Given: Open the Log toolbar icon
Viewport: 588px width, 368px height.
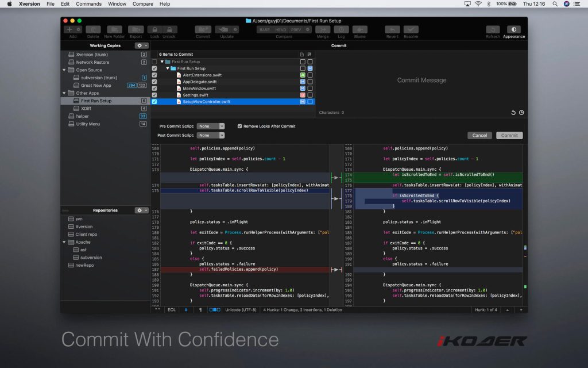Looking at the screenshot, I should pyautogui.click(x=341, y=29).
